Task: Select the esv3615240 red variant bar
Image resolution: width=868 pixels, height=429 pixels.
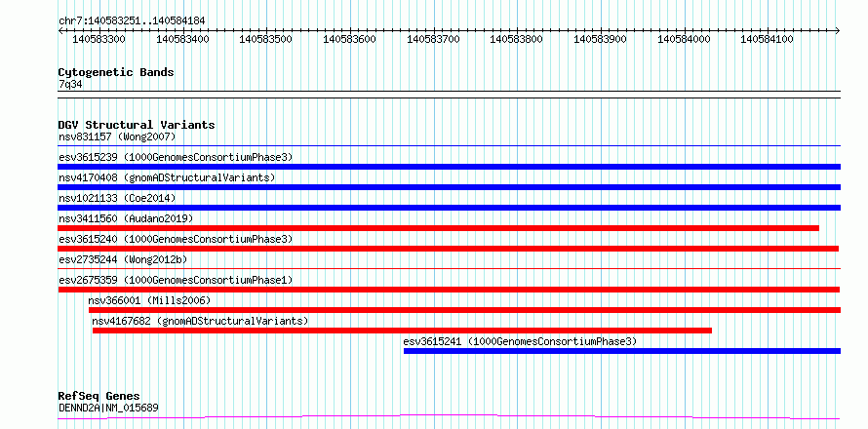Action: tap(449, 249)
